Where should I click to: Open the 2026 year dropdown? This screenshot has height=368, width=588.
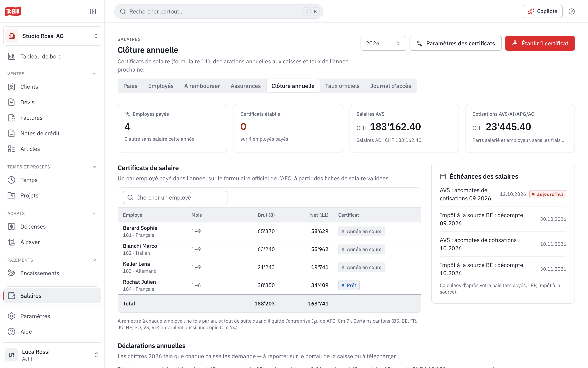(x=383, y=43)
